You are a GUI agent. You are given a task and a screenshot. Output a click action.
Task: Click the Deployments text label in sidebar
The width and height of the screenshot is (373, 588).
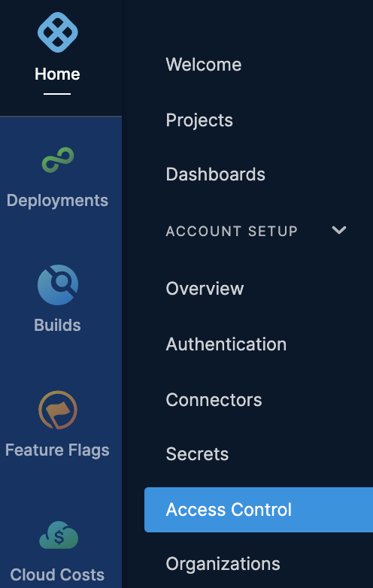(x=57, y=201)
